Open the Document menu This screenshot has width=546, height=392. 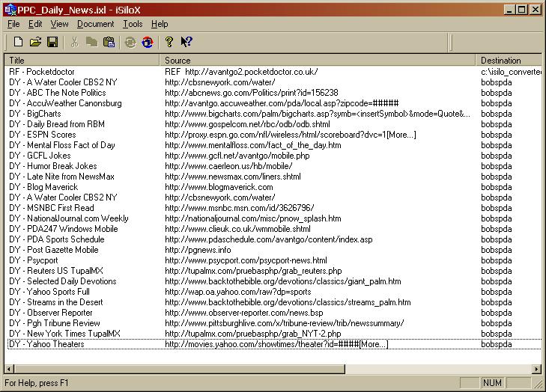[95, 24]
